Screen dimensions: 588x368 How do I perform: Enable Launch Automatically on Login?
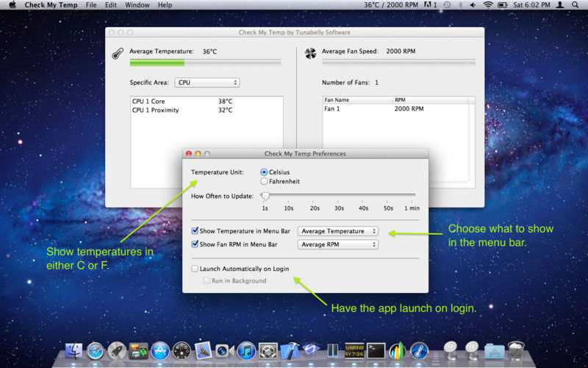(x=195, y=269)
